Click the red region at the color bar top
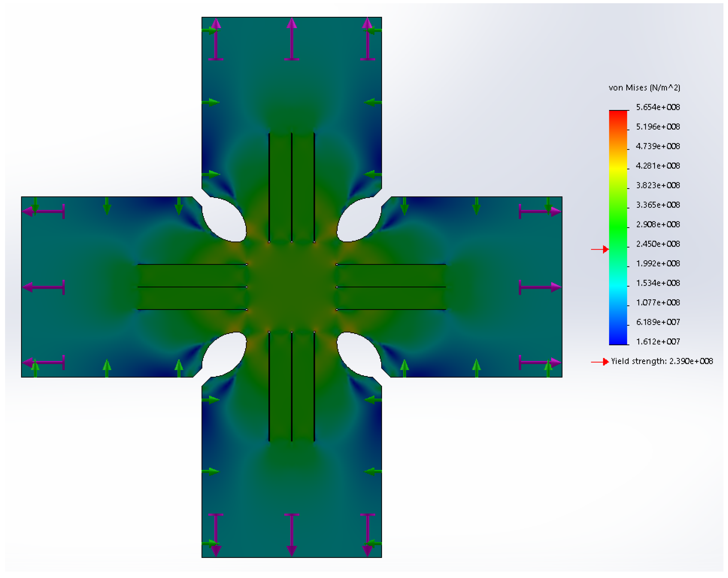This screenshot has height=578, width=728. click(618, 115)
